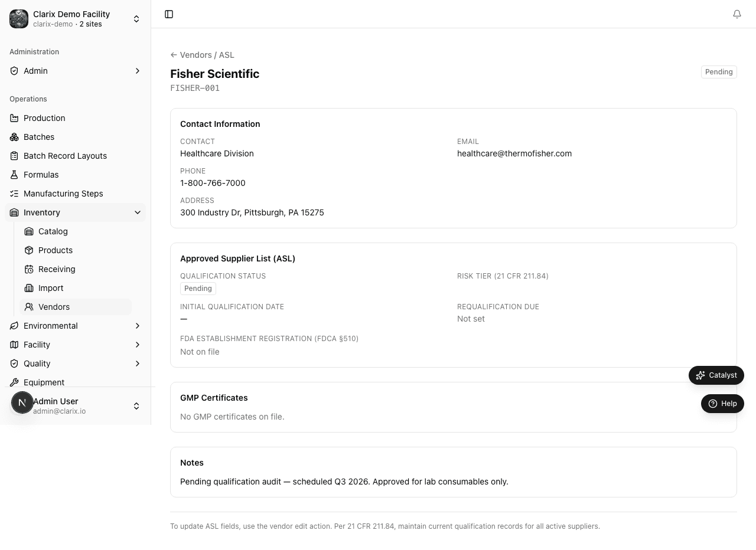Click the FDA registration 'Not on file' value
Screen dimensions: 756x550
point(200,352)
